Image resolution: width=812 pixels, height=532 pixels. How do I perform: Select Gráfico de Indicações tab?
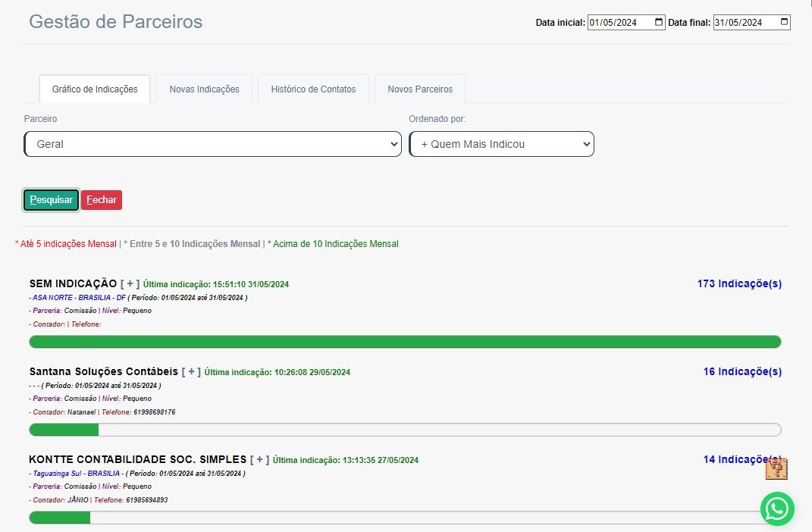point(95,89)
